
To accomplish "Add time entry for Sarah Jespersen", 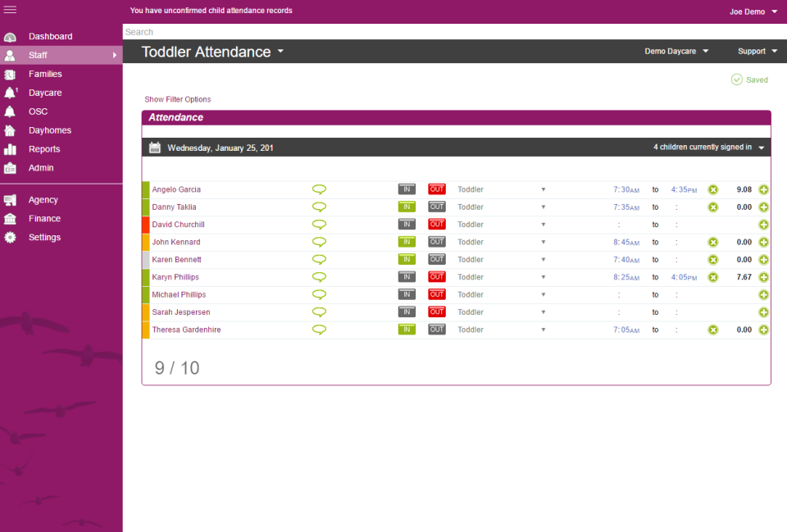I will tap(763, 312).
